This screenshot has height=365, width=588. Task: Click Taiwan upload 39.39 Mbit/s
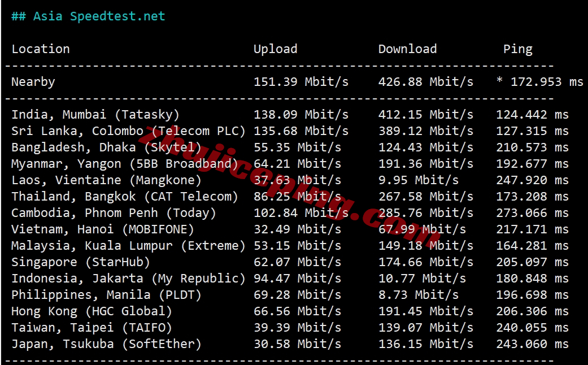click(x=297, y=328)
